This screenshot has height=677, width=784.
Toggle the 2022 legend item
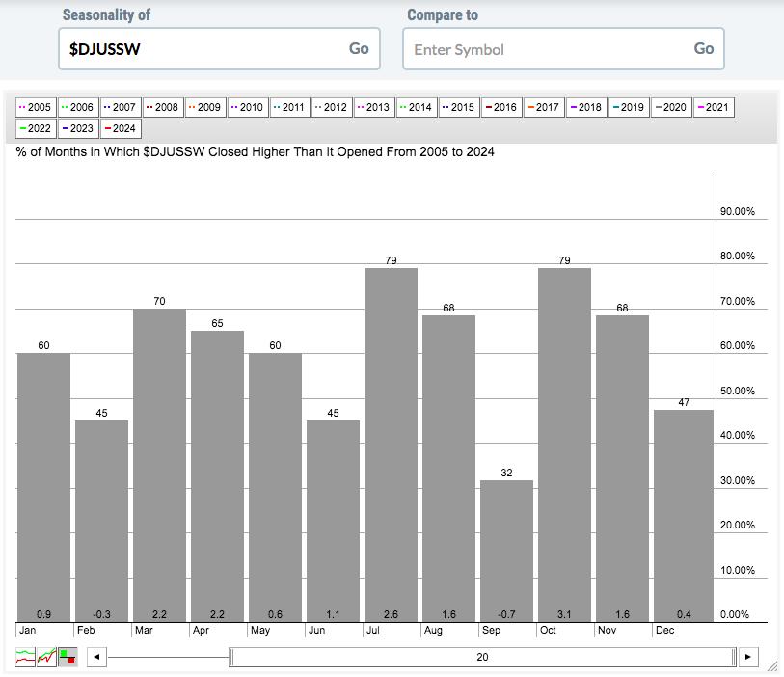(36, 128)
